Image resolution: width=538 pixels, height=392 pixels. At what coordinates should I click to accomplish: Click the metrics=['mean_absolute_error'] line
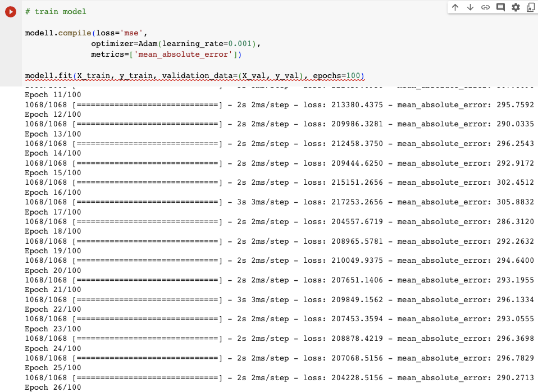[166, 54]
